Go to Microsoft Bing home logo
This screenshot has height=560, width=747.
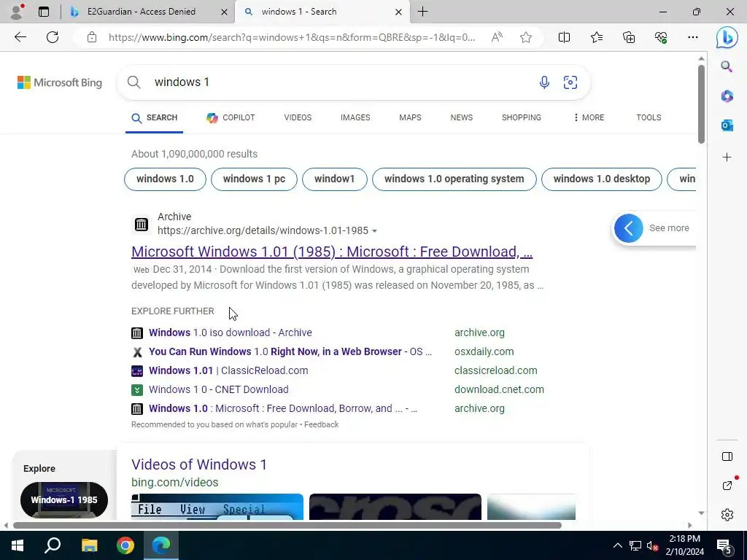tap(60, 82)
